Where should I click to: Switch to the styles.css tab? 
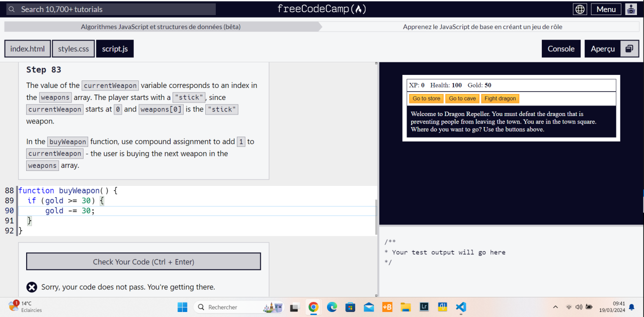click(x=73, y=48)
